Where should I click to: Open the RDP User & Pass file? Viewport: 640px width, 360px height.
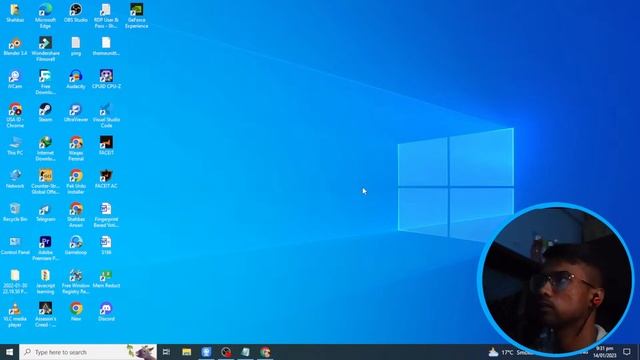coord(106,16)
